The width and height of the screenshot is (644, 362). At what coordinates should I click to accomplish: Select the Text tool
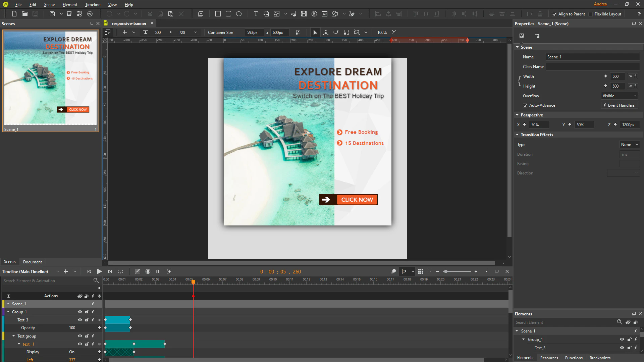click(x=256, y=14)
